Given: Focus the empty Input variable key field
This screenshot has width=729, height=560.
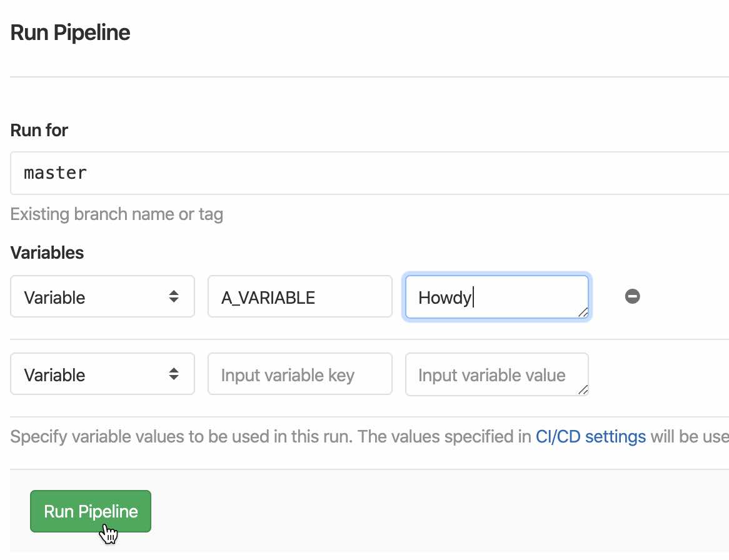Looking at the screenshot, I should tap(299, 374).
